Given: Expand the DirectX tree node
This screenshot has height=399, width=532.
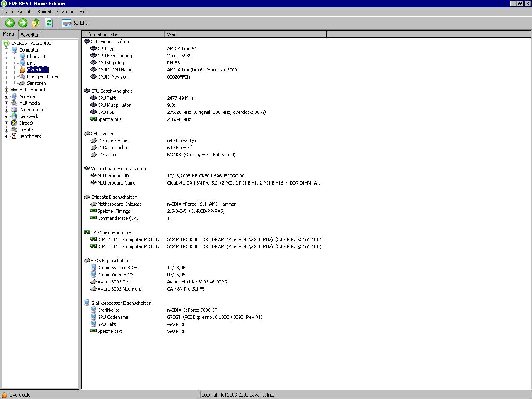Looking at the screenshot, I should tap(7, 123).
